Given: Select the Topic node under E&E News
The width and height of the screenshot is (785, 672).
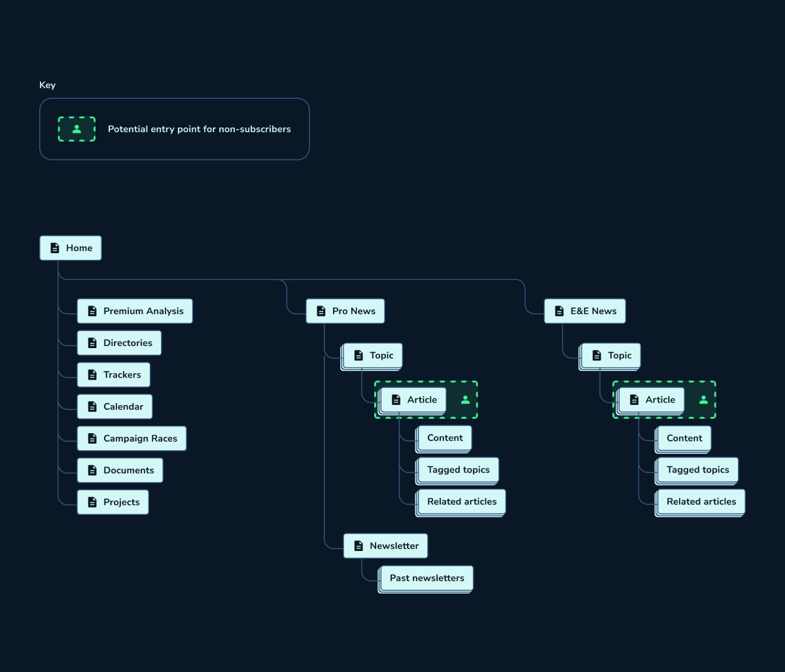Looking at the screenshot, I should click(610, 355).
